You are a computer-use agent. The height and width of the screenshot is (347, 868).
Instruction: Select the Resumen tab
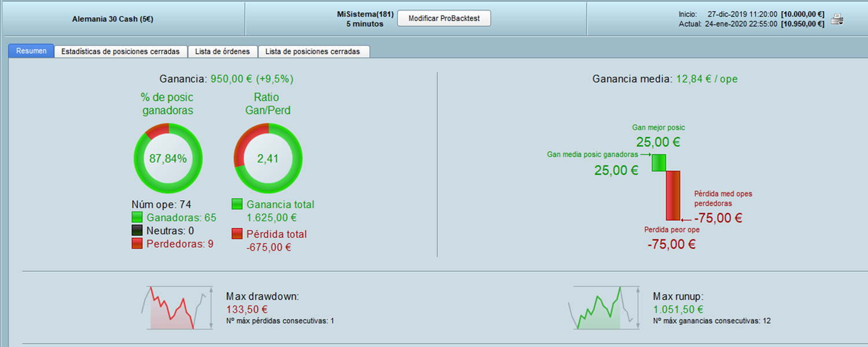tap(31, 51)
